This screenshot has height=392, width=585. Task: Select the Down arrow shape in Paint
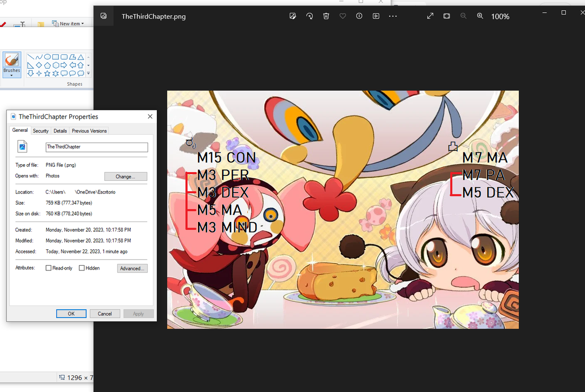(30, 73)
